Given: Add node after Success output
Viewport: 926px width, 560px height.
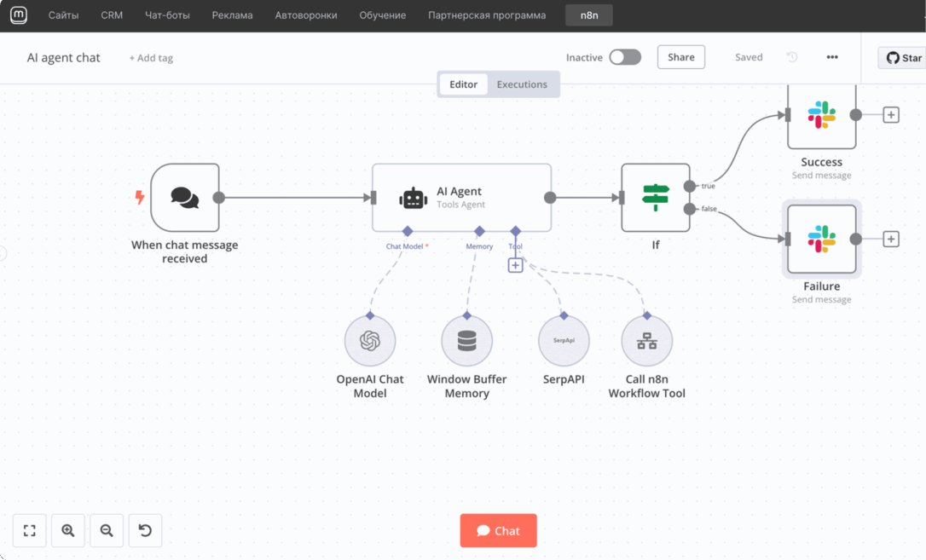Looking at the screenshot, I should tap(890, 115).
